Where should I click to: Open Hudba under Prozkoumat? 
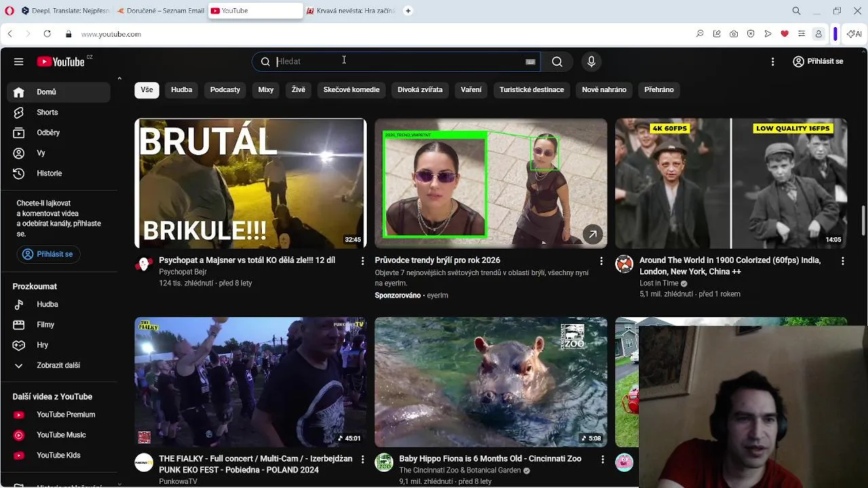58,304
